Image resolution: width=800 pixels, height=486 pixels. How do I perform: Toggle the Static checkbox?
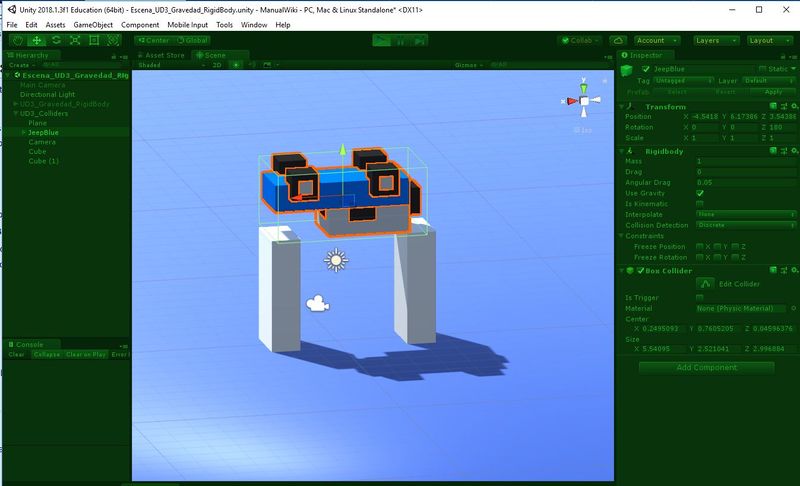[762, 69]
